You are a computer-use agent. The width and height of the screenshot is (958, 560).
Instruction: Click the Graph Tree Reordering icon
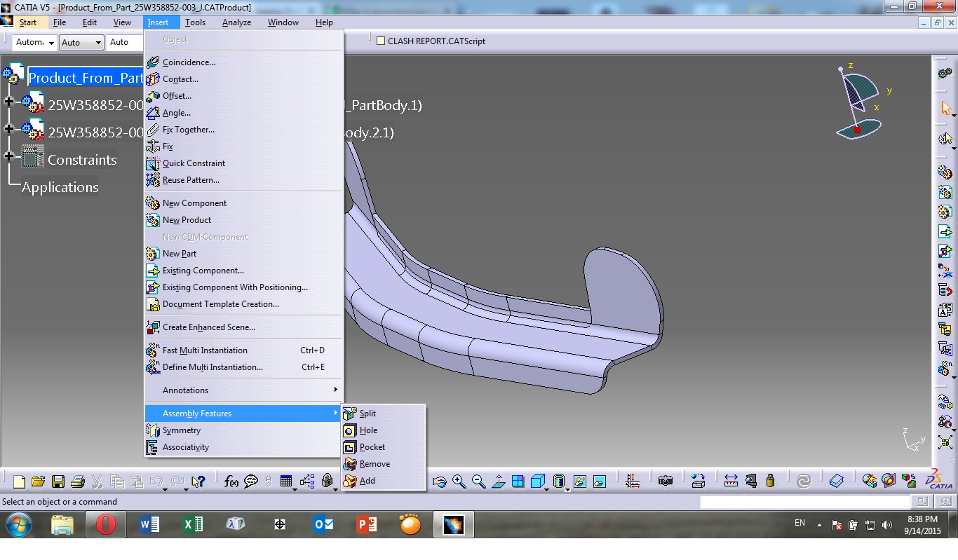tap(945, 289)
